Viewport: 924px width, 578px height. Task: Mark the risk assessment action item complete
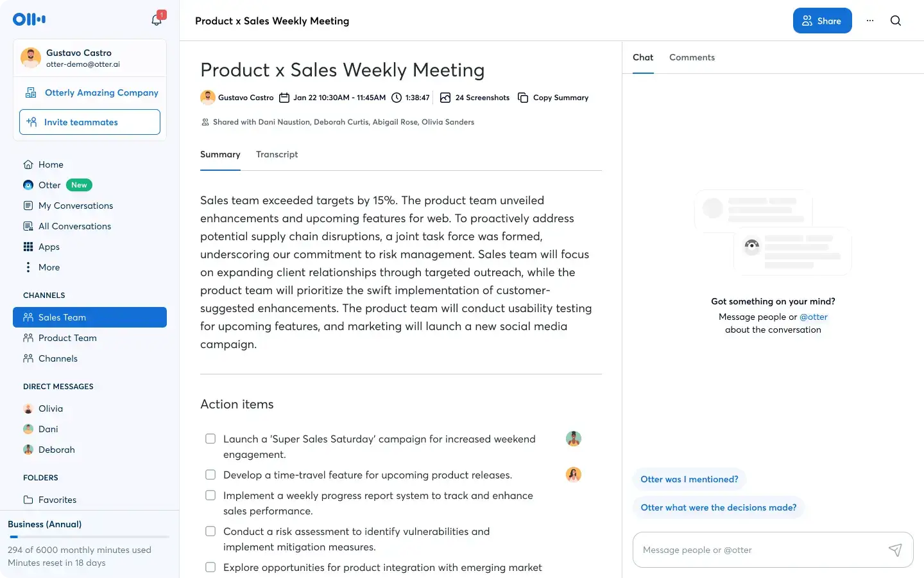coord(210,531)
